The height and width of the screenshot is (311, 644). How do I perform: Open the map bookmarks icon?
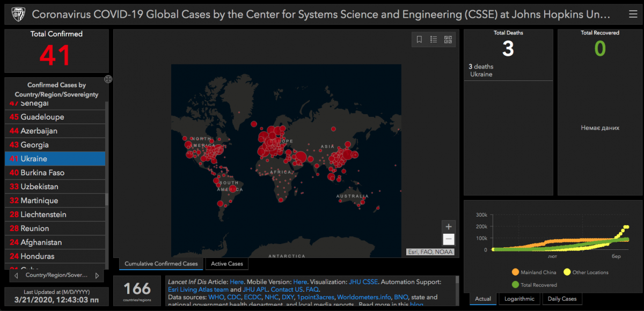tap(420, 39)
